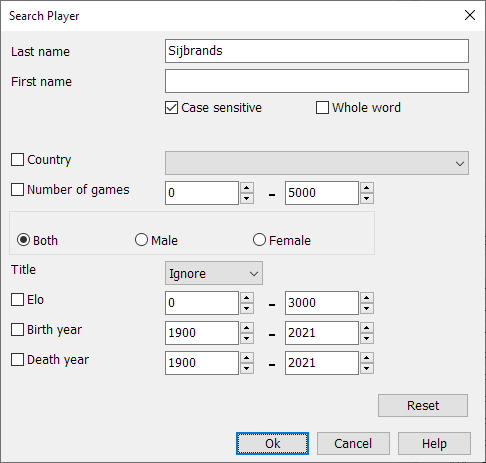Click the Reset button
Image resolution: width=486 pixels, height=463 pixels.
click(423, 406)
